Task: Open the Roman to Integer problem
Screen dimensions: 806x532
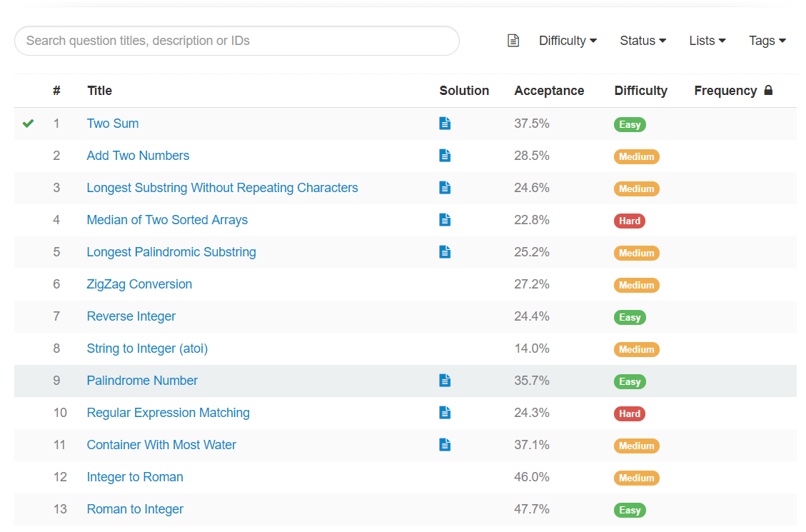Action: coord(135,509)
